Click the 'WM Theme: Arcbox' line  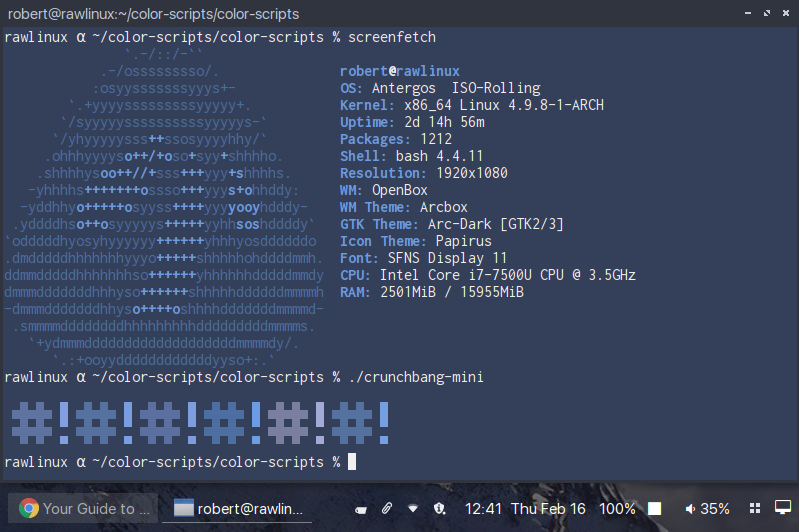404,207
